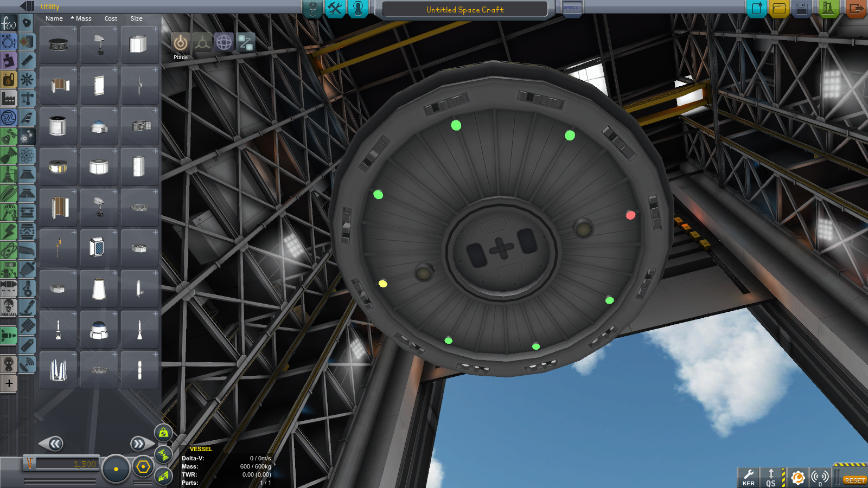Select the Offset gizmo tool
The width and height of the screenshot is (868, 488).
pos(202,42)
